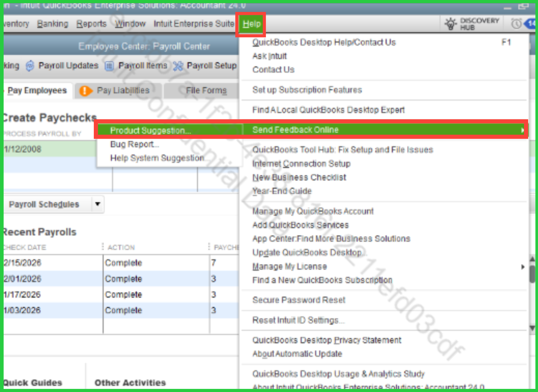Click the orange Pay Liabilities alert icon
Viewport: 538px width, 392px height.
click(85, 91)
